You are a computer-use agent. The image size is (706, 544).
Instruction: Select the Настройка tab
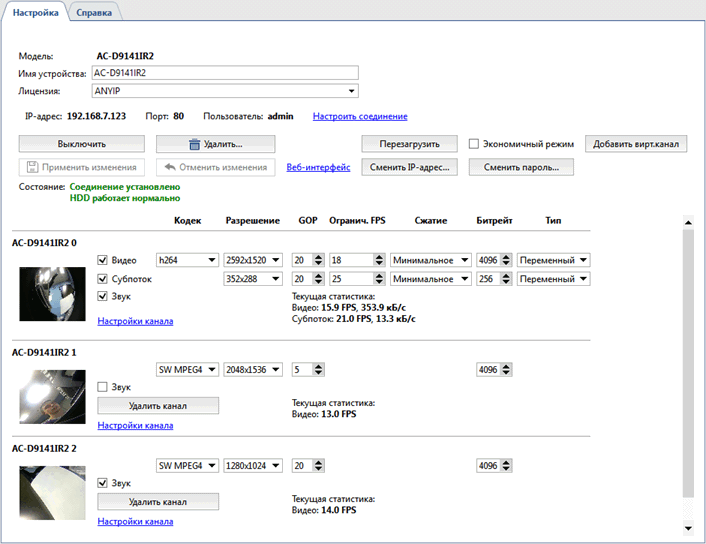pyautogui.click(x=35, y=12)
